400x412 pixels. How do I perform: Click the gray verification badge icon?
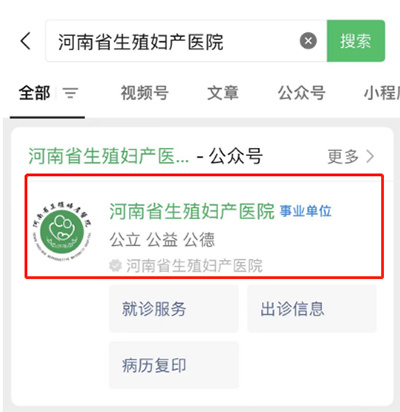pos(116,266)
